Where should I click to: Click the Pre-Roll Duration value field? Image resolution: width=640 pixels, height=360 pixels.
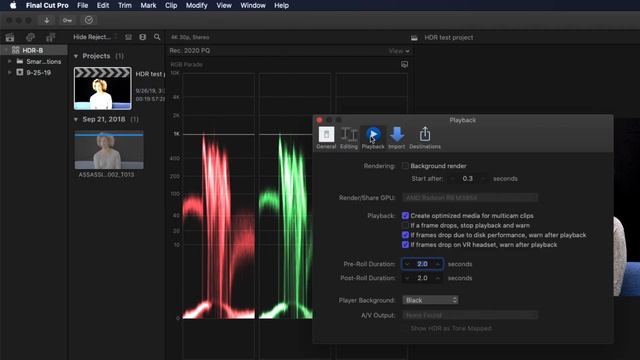coord(422,264)
